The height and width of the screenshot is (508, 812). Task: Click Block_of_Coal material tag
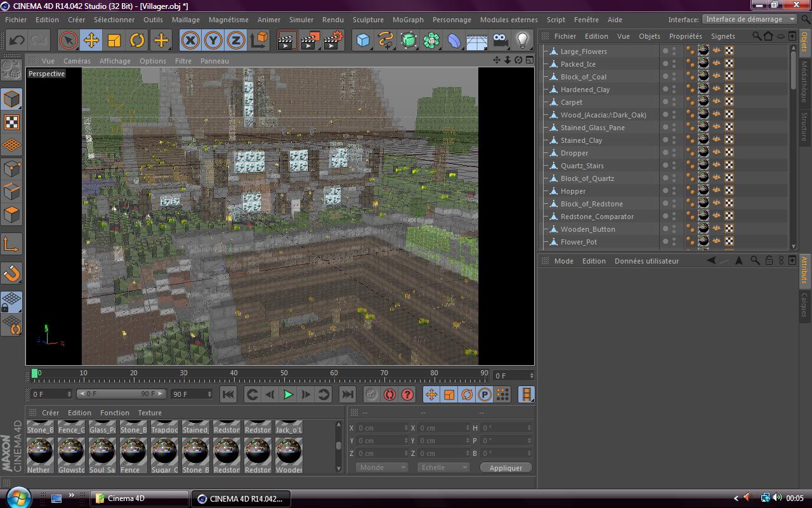coord(704,76)
